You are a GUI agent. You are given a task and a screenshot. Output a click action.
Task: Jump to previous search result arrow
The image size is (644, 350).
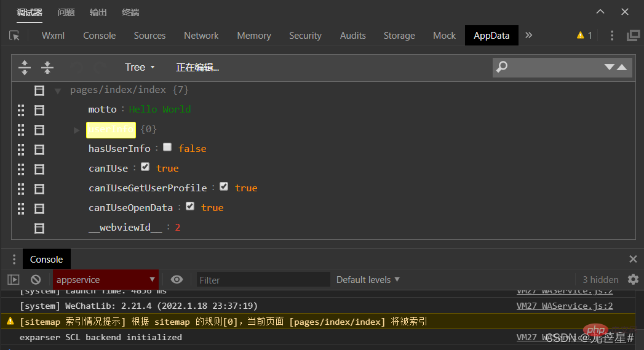(x=622, y=67)
